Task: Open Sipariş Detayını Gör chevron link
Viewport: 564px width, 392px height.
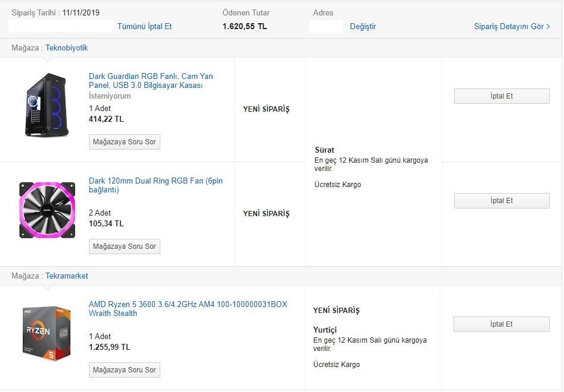Action: [x=512, y=26]
